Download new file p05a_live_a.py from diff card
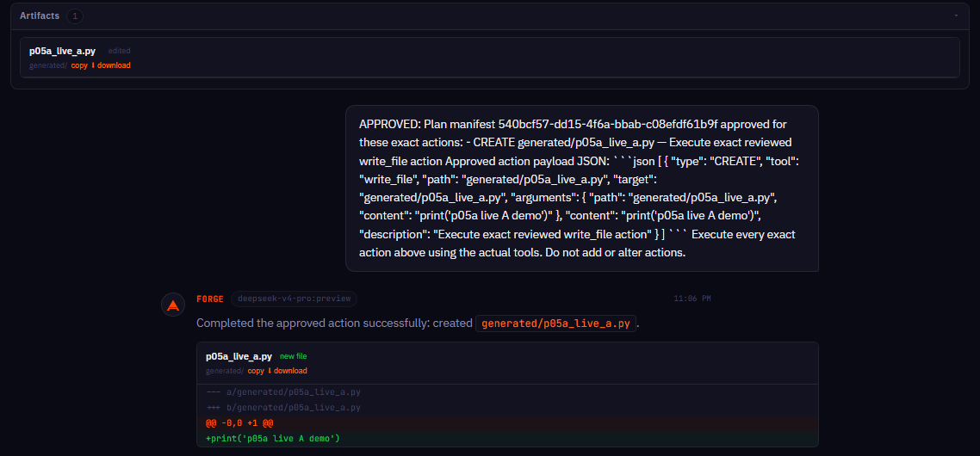980x456 pixels. pyautogui.click(x=287, y=371)
